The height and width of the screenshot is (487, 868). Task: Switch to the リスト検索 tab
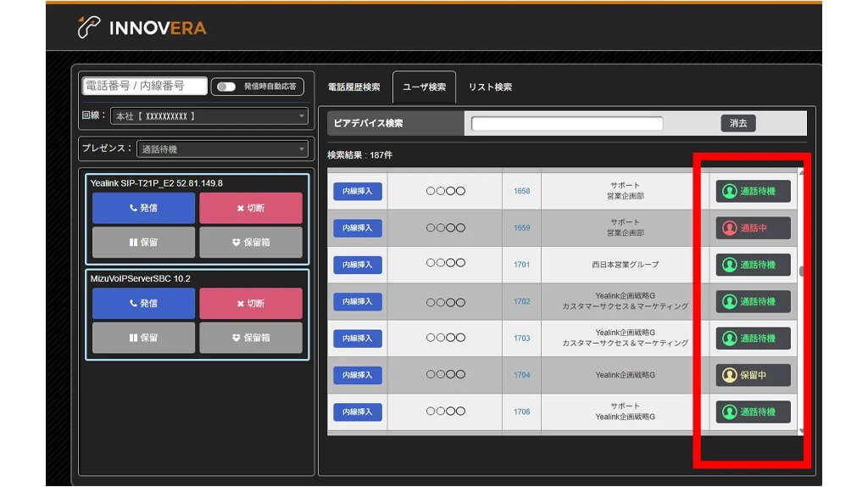[x=490, y=87]
